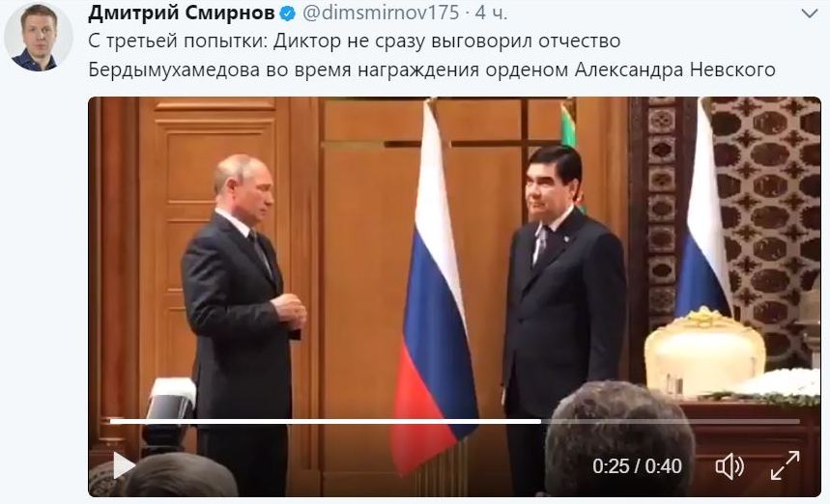Mute the video using the speaker icon
Image resolution: width=830 pixels, height=504 pixels.
point(730,466)
